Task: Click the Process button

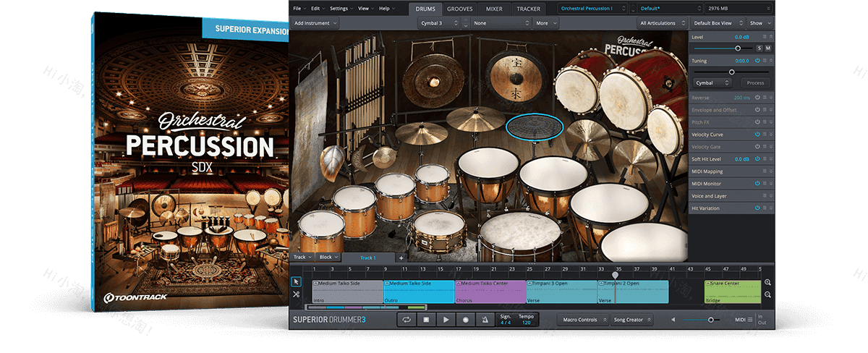Action: pyautogui.click(x=755, y=83)
